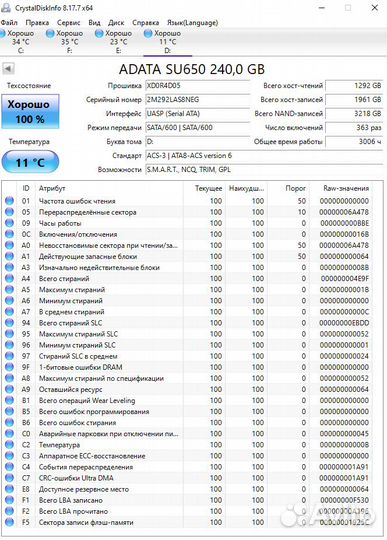Select status orb for attribute 9F row
This screenshot has height=540, width=387.
point(9,367)
